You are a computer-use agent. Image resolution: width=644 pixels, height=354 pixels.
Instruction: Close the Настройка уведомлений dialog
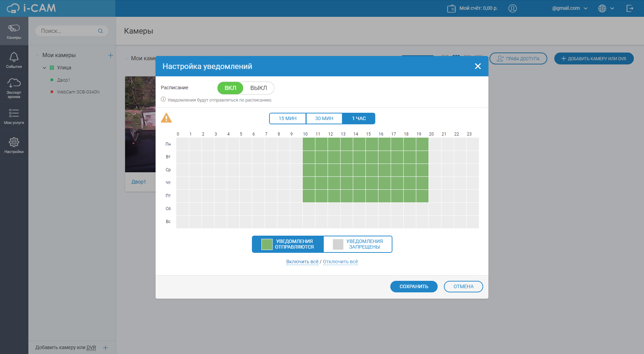click(478, 66)
